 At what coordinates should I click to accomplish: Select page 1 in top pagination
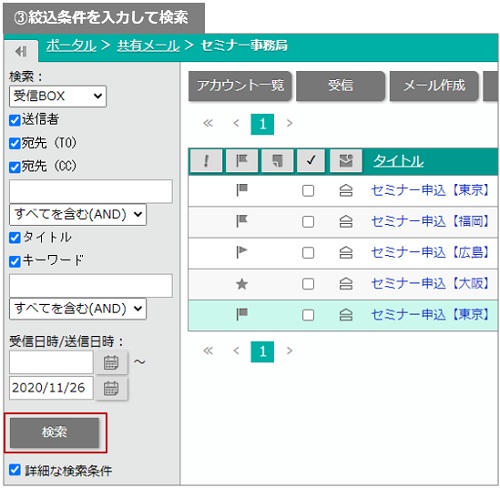pos(262,124)
